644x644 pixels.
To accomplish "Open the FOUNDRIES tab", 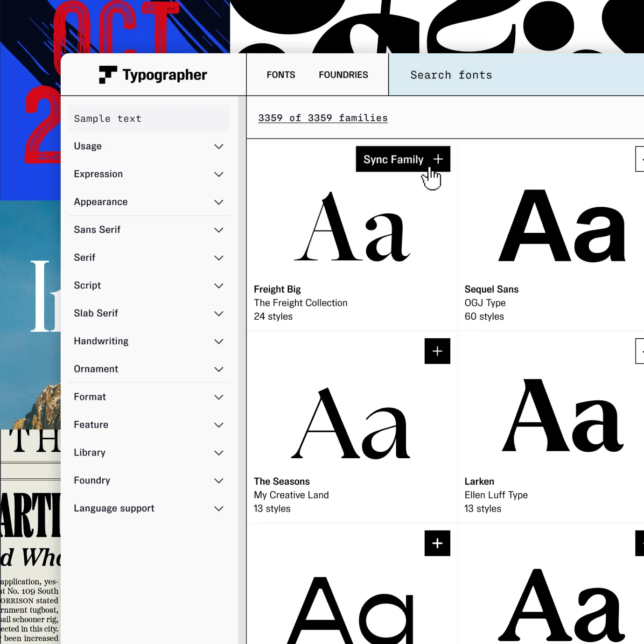I will (x=343, y=75).
